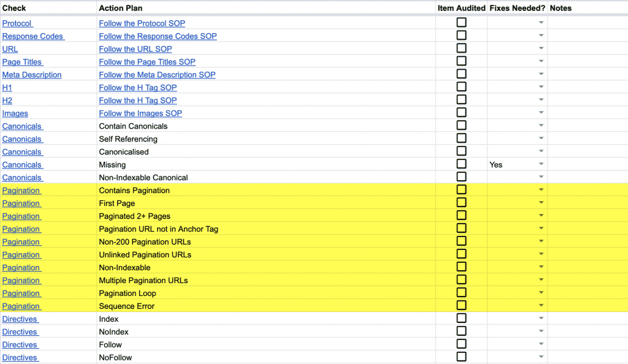Click the Notes cell for Non-Indexable pagination row
628x364 pixels.
click(x=587, y=267)
